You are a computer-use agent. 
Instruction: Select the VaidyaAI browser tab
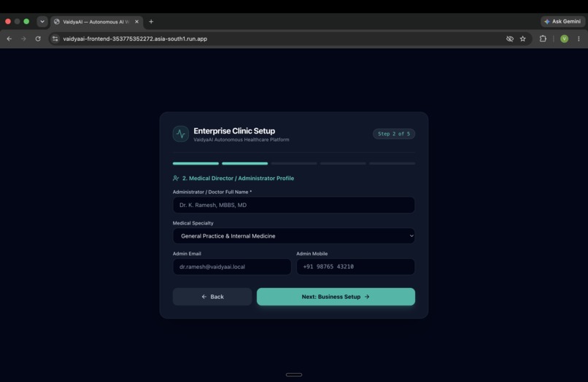(x=97, y=22)
